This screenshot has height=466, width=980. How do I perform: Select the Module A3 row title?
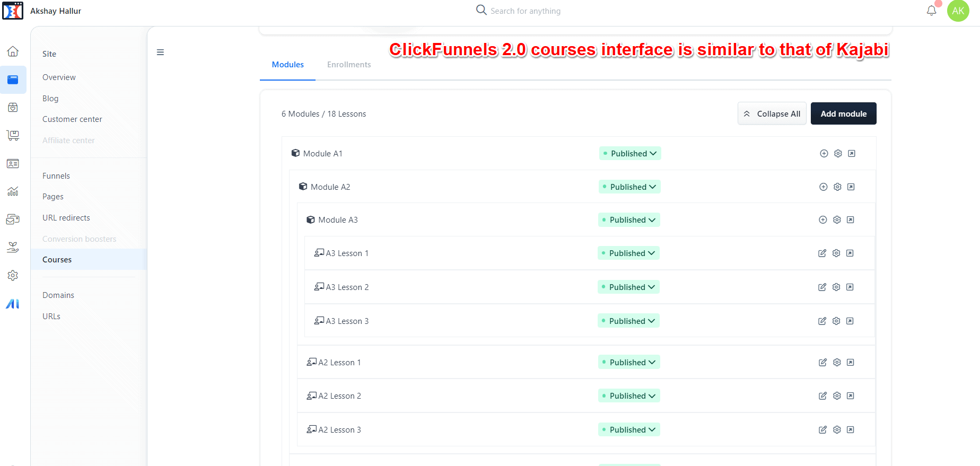[x=338, y=220]
